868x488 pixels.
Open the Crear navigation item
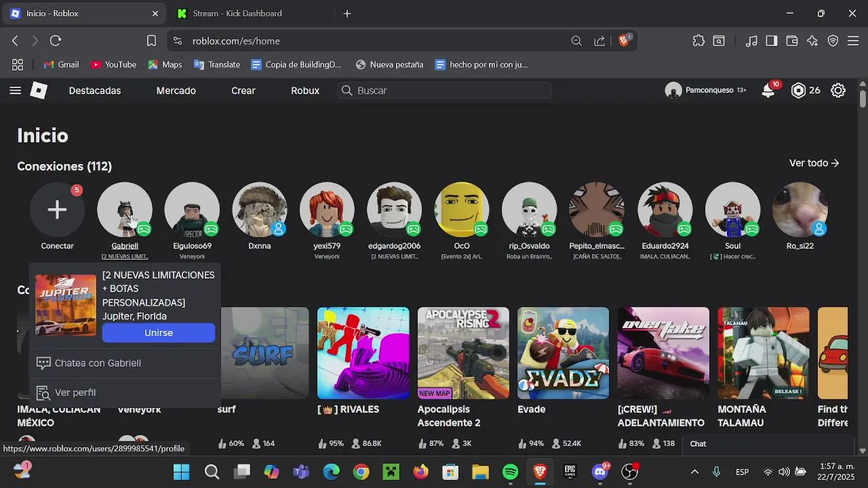click(x=243, y=90)
